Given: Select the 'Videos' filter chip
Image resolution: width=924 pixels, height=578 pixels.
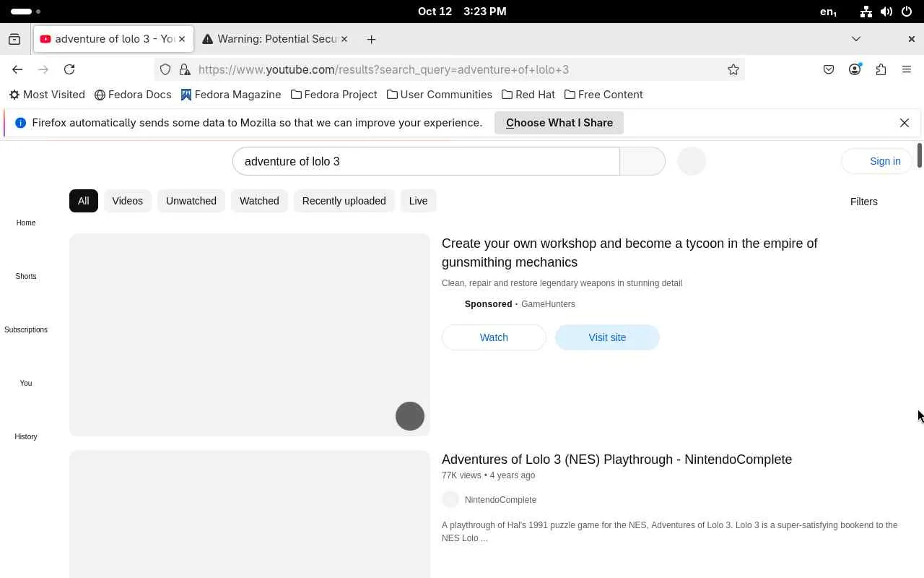Looking at the screenshot, I should [x=128, y=201].
